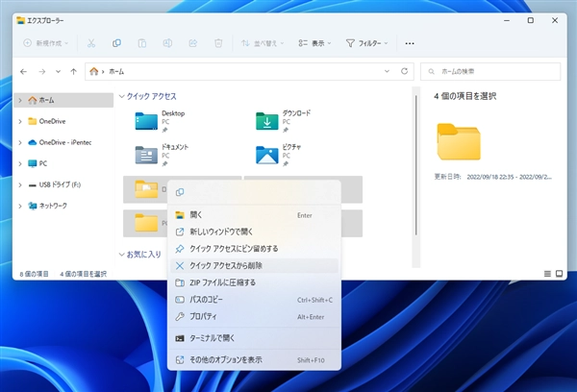The width and height of the screenshot is (577, 392).
Task: Refresh the Home folder view
Action: (x=405, y=71)
